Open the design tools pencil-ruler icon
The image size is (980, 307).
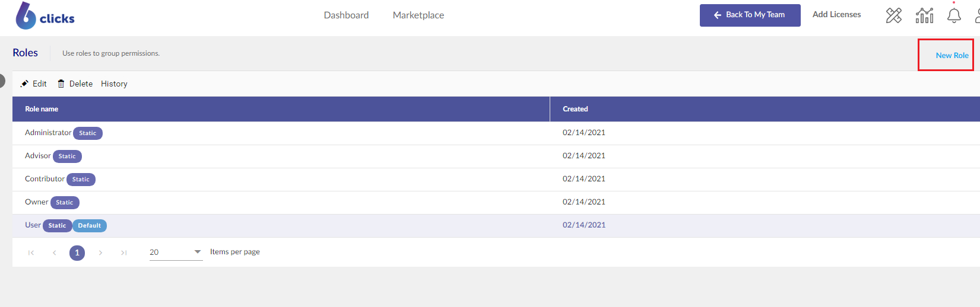tap(893, 15)
